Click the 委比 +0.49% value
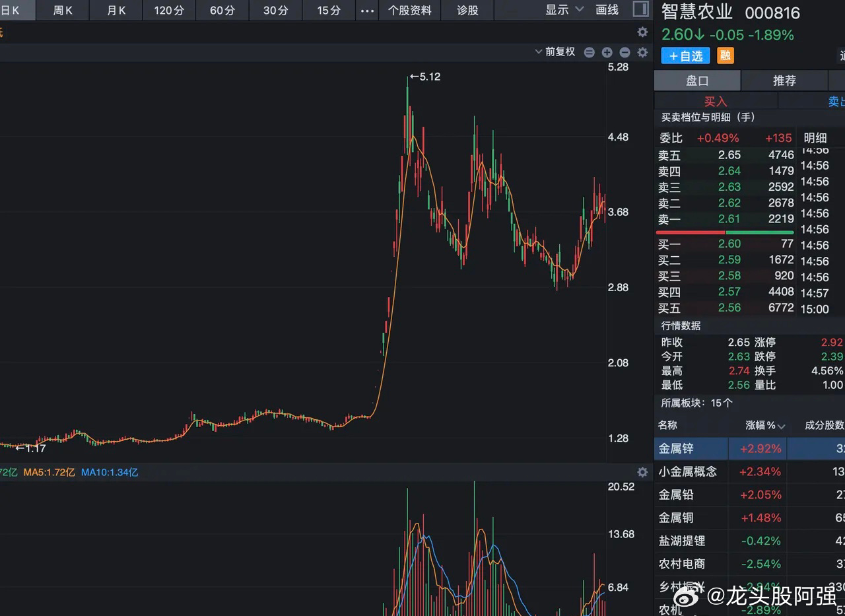The height and width of the screenshot is (616, 845). (x=718, y=138)
